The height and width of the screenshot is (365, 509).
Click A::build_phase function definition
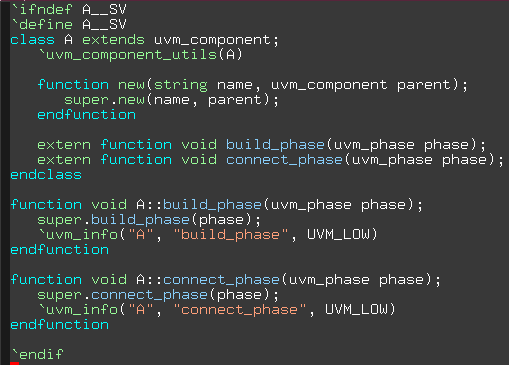(217, 205)
